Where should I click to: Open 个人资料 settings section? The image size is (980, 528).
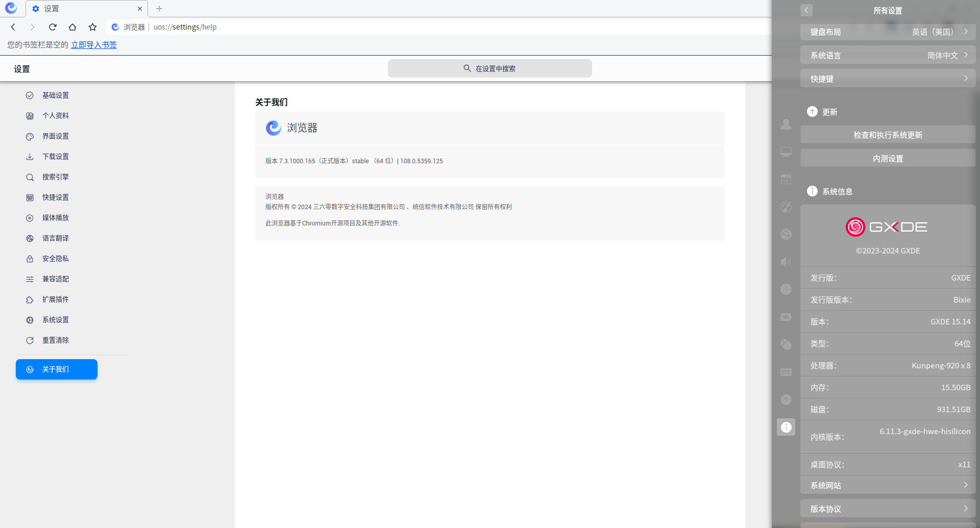pos(56,116)
